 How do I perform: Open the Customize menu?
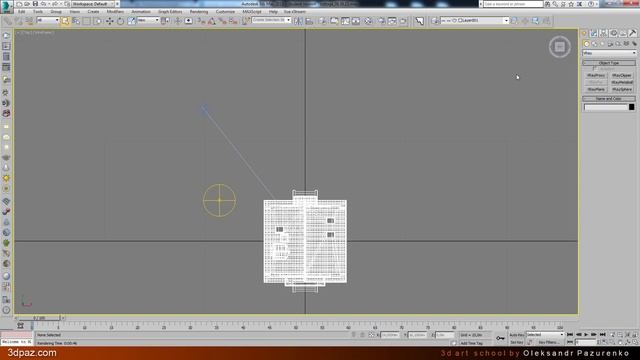click(225, 11)
